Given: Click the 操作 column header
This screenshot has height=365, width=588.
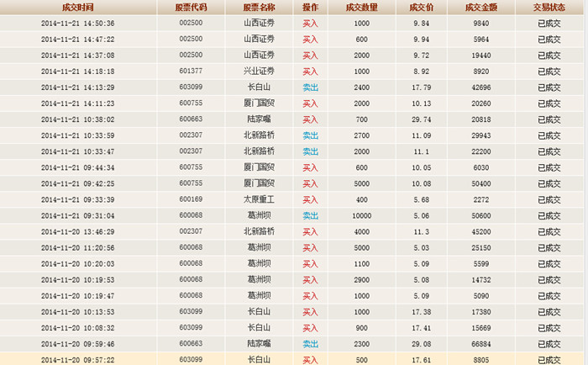Looking at the screenshot, I should (310, 7).
